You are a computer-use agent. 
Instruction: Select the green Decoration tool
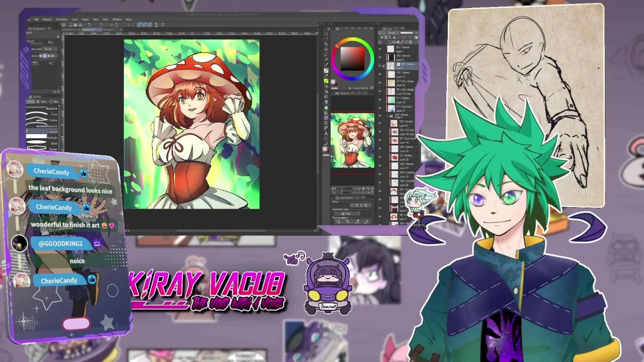(x=326, y=81)
